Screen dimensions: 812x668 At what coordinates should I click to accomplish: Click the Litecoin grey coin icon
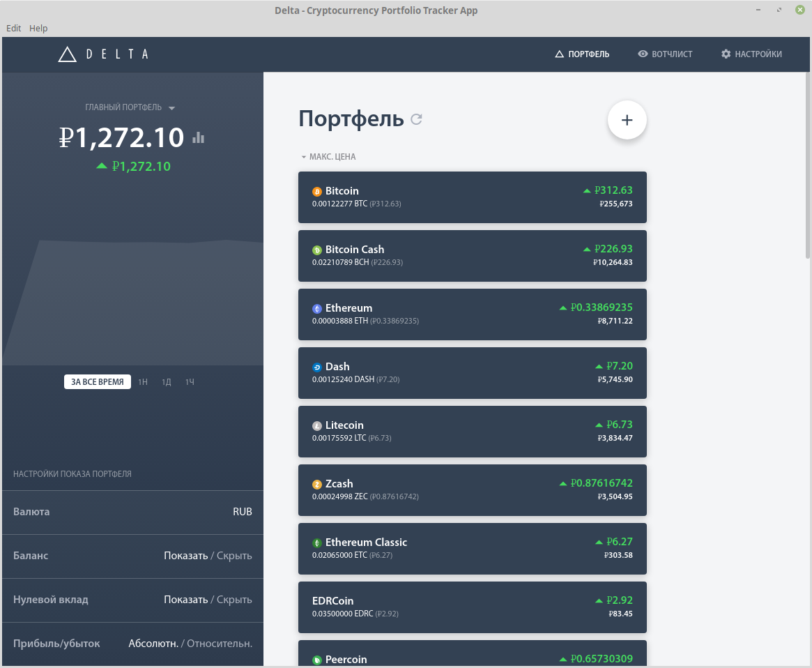pyautogui.click(x=317, y=426)
